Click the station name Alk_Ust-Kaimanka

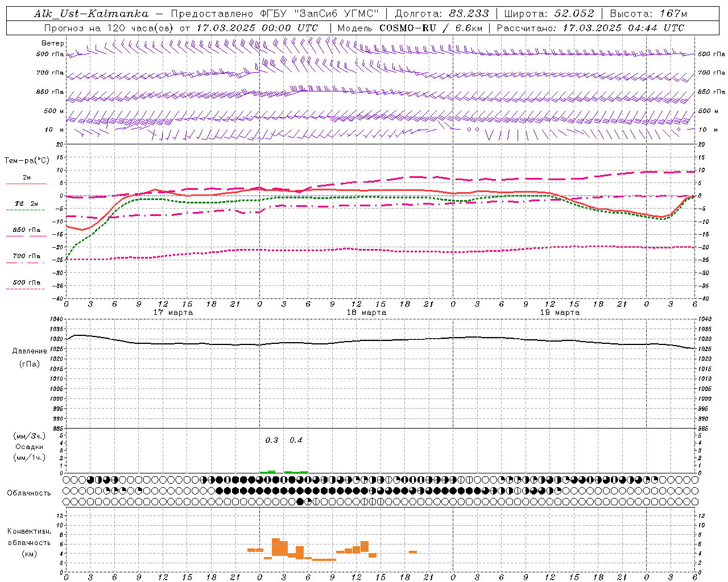tap(91, 14)
